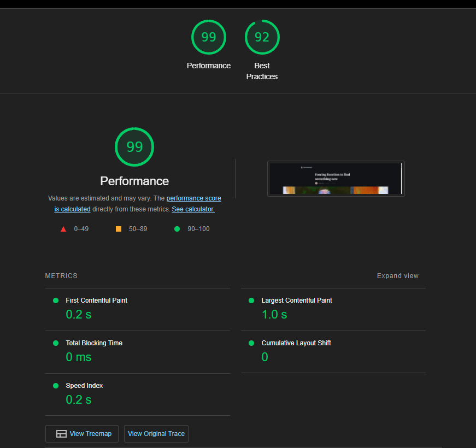Click the red triangle 0–49 legend icon
The image size is (476, 448).
pos(63,228)
